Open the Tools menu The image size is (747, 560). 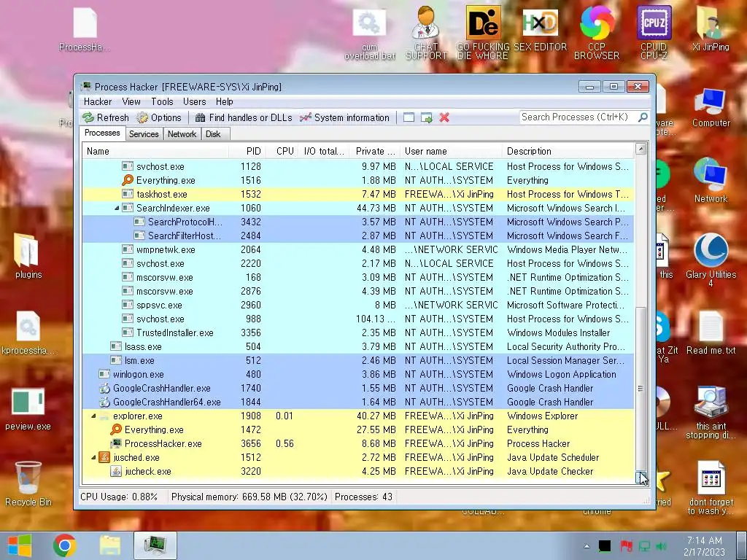(162, 101)
